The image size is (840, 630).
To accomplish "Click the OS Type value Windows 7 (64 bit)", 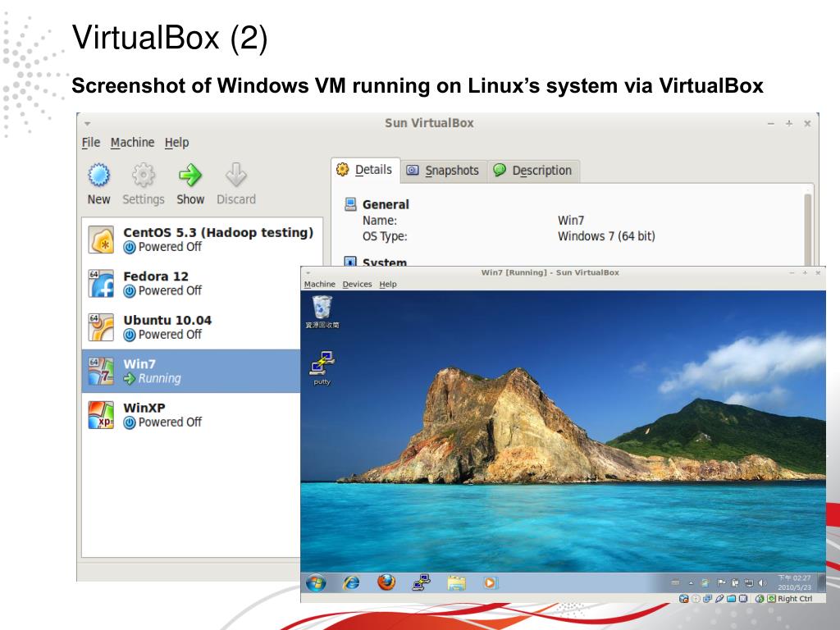I will pyautogui.click(x=606, y=236).
